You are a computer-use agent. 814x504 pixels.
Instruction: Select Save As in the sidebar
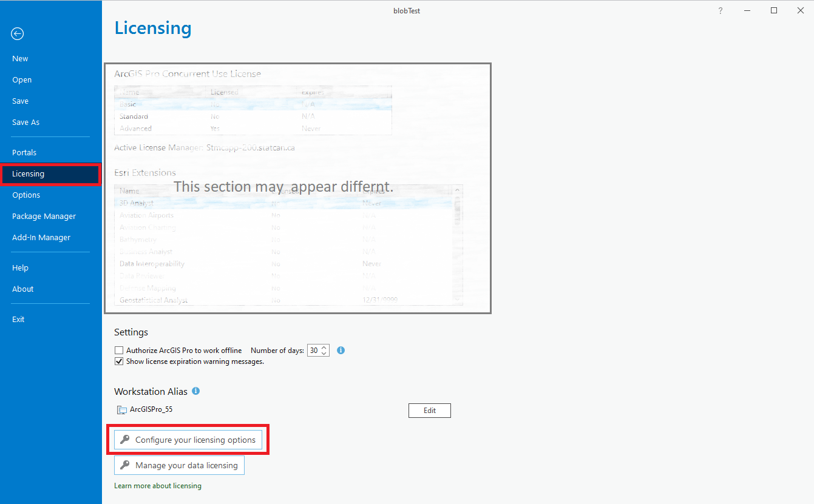pyautogui.click(x=25, y=123)
